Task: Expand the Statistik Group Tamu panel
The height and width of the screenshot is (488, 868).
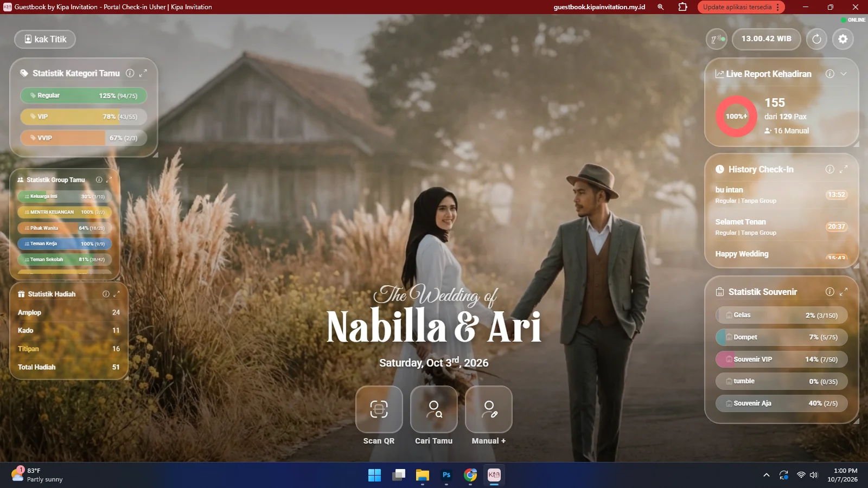Action: coord(109,179)
